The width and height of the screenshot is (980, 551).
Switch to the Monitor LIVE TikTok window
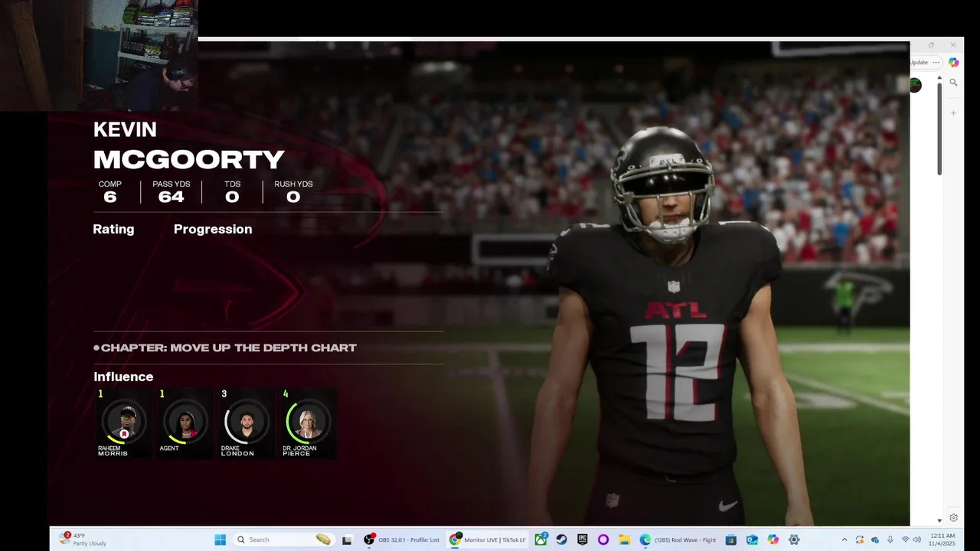(488, 540)
